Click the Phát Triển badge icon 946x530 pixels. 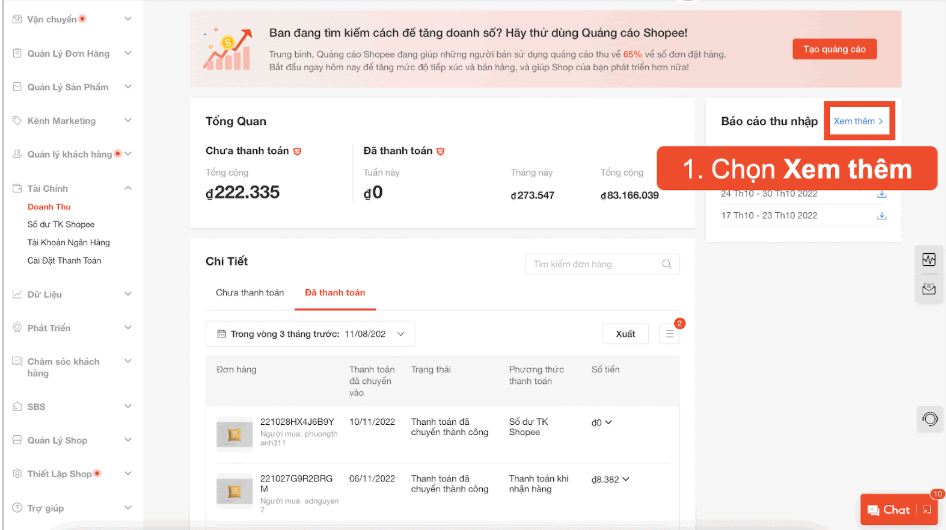click(x=17, y=328)
